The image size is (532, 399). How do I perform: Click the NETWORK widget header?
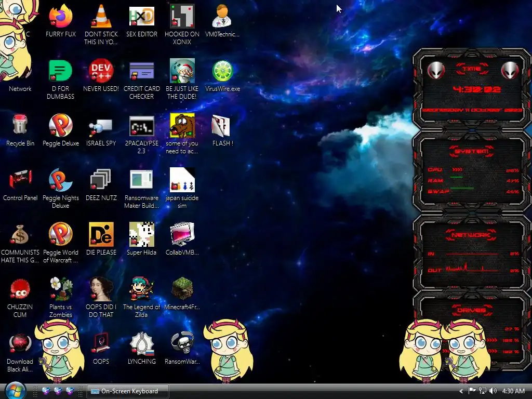472,235
